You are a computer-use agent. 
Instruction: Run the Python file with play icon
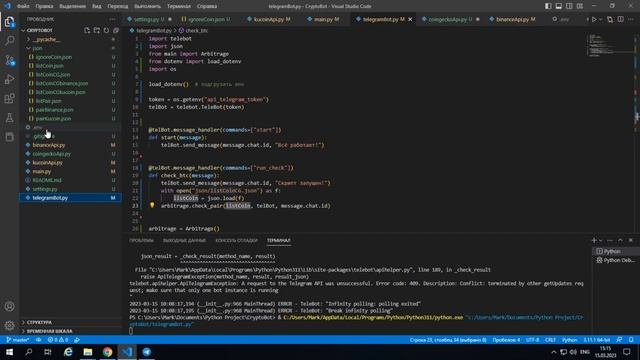point(594,19)
